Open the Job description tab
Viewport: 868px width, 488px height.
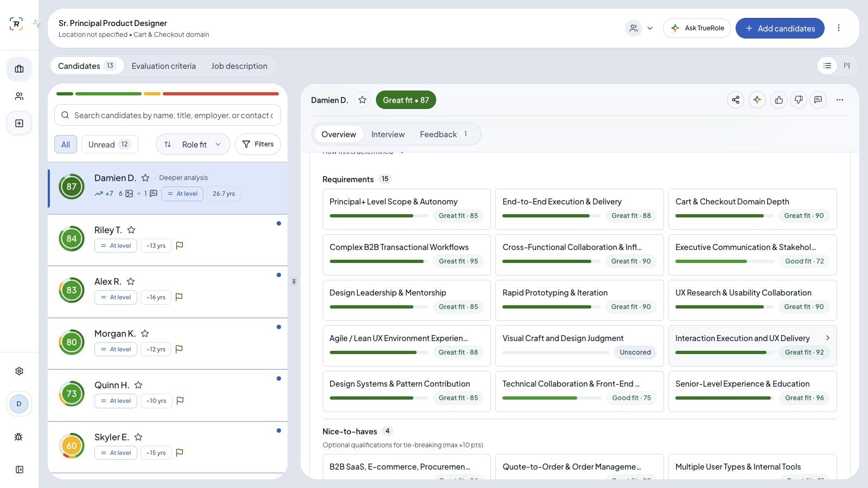239,66
